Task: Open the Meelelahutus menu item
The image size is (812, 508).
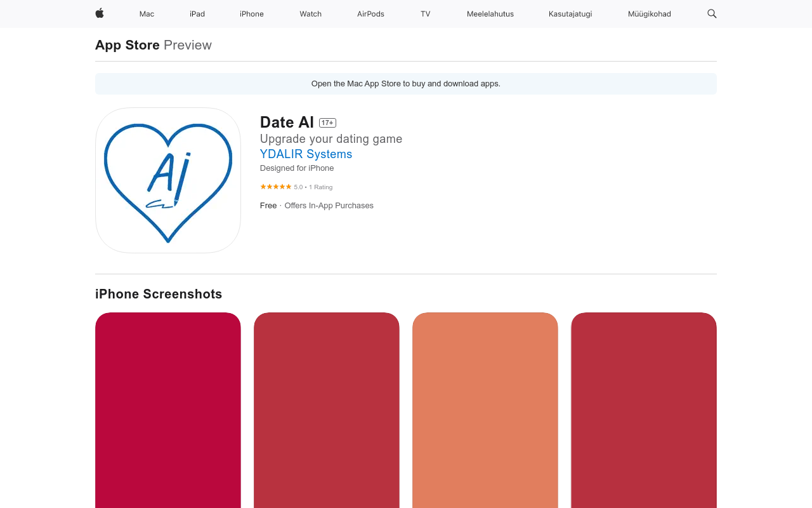Action: pos(490,14)
